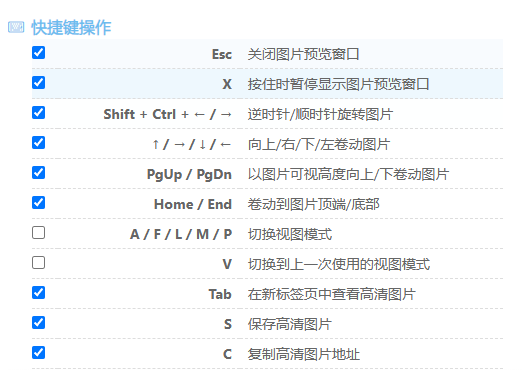522x370 pixels.
Task: Toggle the Home / End shortcut checkbox
Action: coord(39,203)
